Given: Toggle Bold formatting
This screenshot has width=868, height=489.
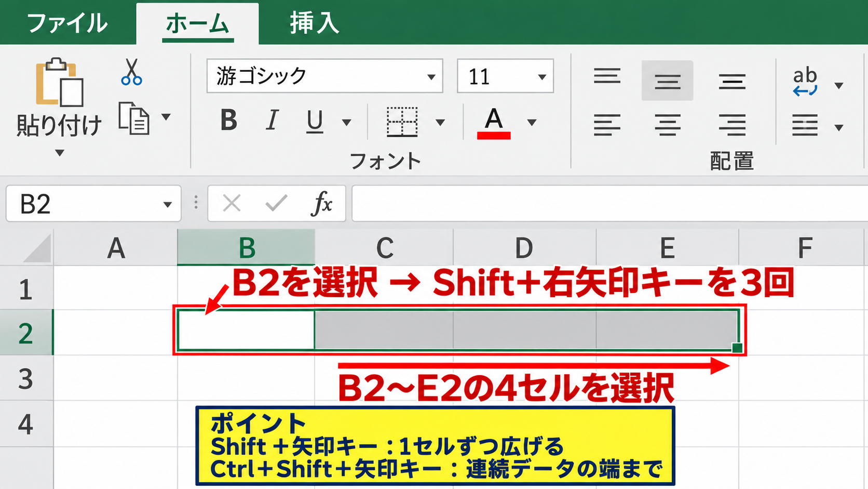Looking at the screenshot, I should (x=228, y=121).
